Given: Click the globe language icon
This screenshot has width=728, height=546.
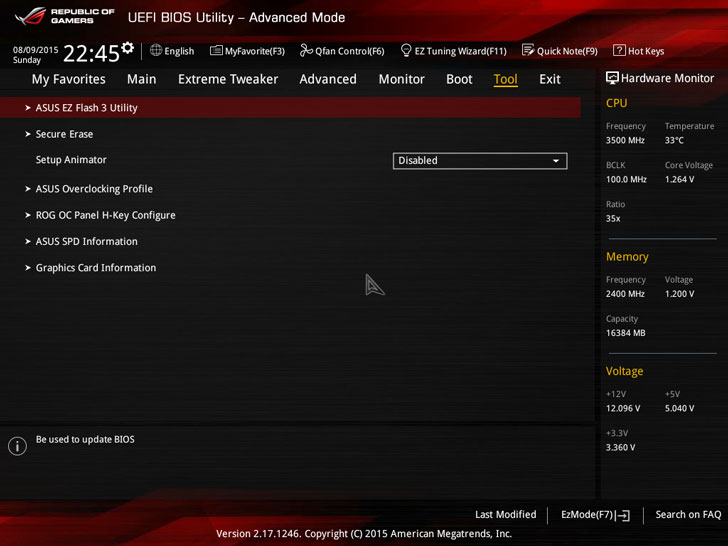Looking at the screenshot, I should pyautogui.click(x=156, y=51).
